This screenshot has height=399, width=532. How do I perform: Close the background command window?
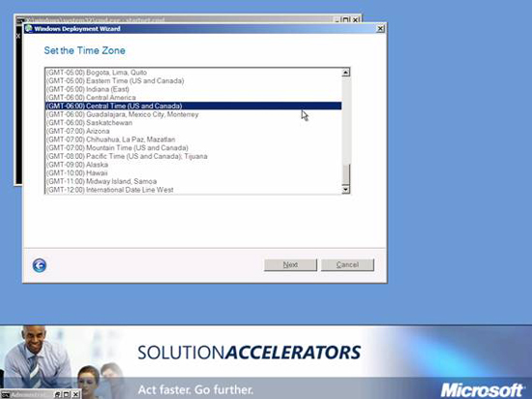(355, 20)
